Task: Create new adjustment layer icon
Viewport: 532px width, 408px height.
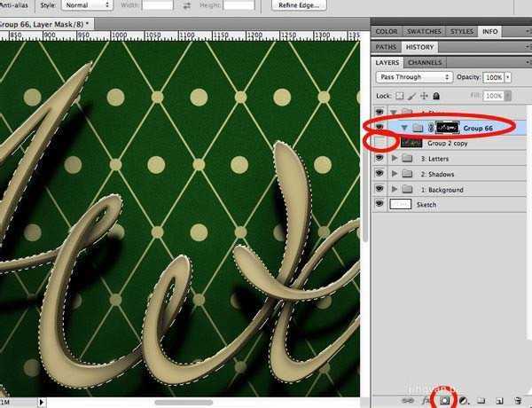Action: tap(463, 401)
